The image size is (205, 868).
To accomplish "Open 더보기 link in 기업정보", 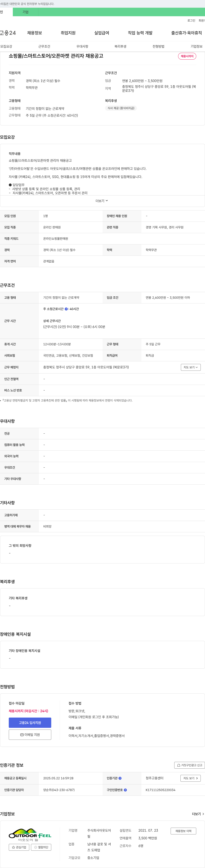I will [x=198, y=814].
